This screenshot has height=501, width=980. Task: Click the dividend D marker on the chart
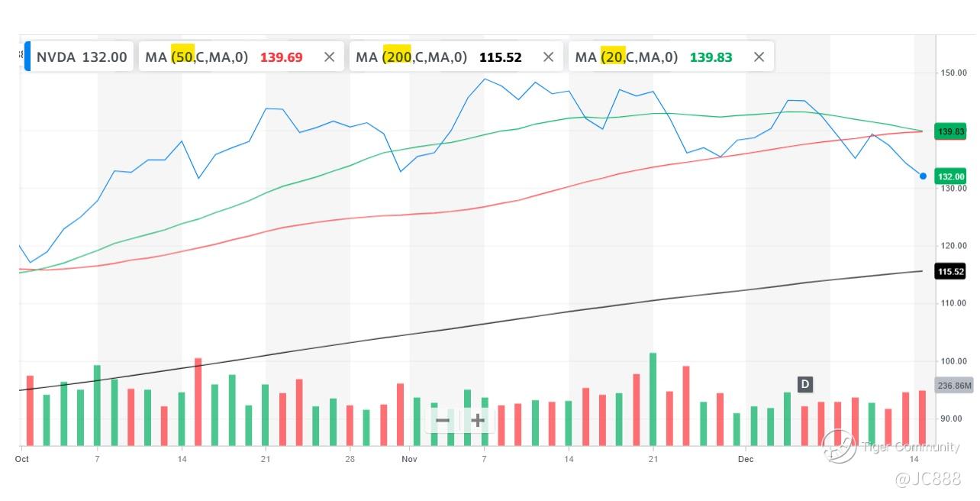pyautogui.click(x=804, y=384)
